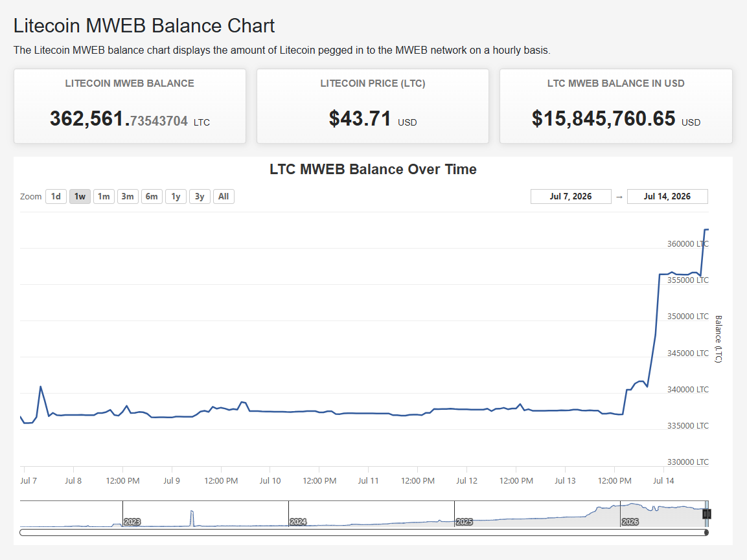Image resolution: width=747 pixels, height=560 pixels.
Task: Click the Balance (LTC) axis title
Action: (x=718, y=339)
